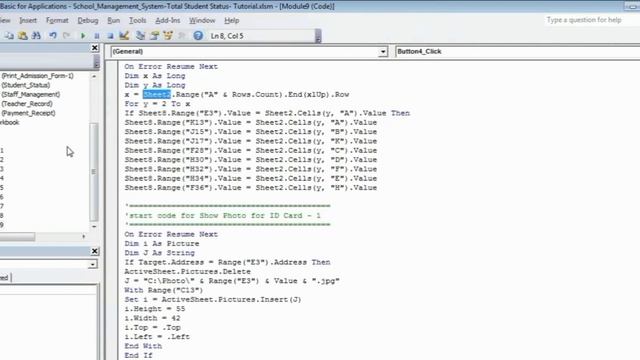This screenshot has height=360, width=640.
Task: Toggle Design Mode icon
Action: tap(124, 36)
